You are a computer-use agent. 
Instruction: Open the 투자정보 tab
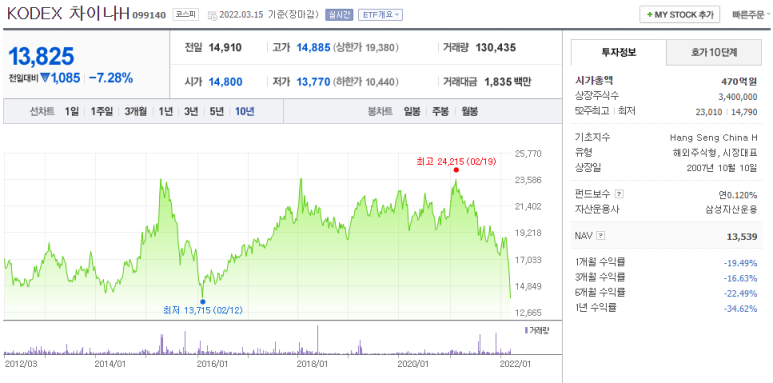click(x=619, y=52)
